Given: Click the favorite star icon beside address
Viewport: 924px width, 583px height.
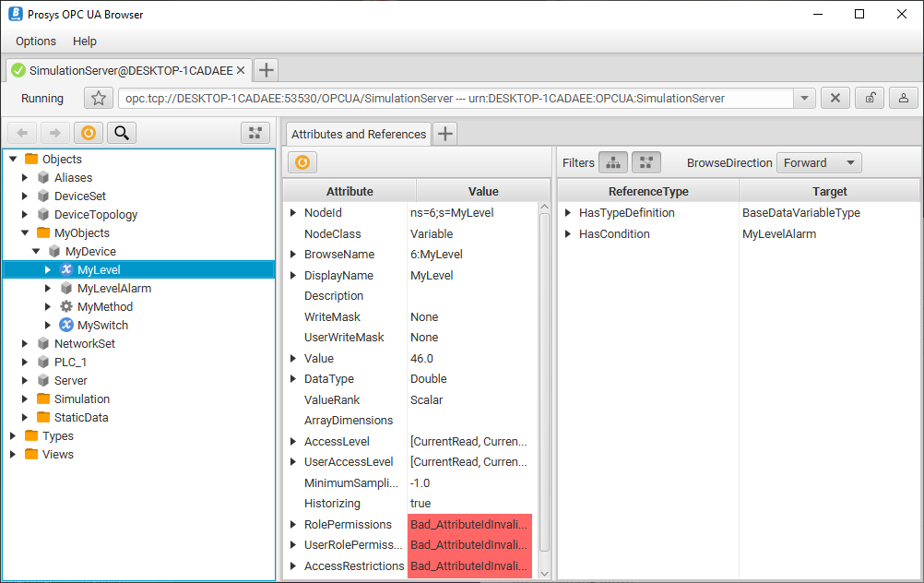Looking at the screenshot, I should 99,99.
